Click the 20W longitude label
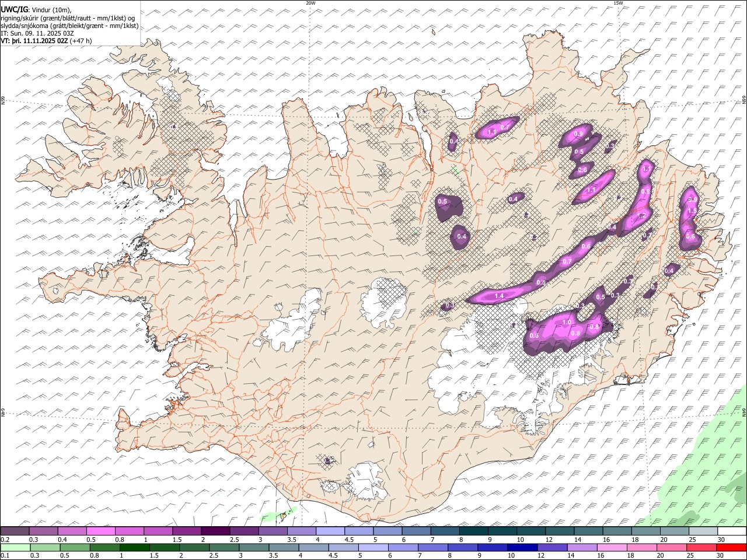This screenshot has height=560, width=747. pyautogui.click(x=311, y=3)
